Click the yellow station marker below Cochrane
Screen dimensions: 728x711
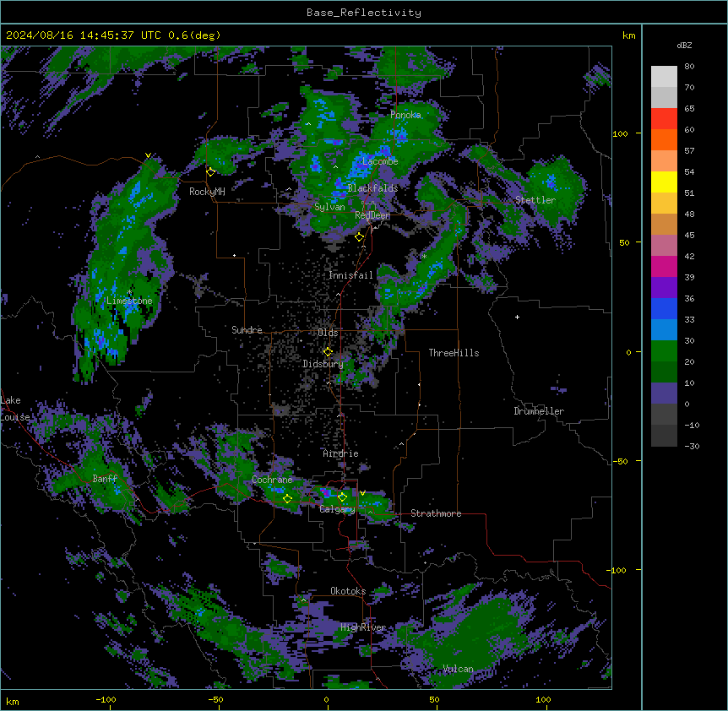287,499
